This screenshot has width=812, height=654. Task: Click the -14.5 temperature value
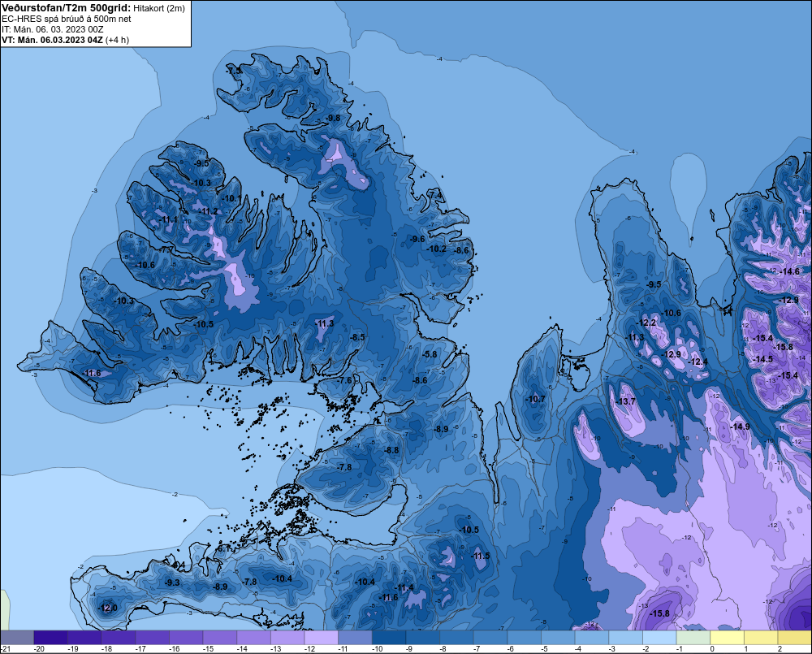click(x=762, y=359)
